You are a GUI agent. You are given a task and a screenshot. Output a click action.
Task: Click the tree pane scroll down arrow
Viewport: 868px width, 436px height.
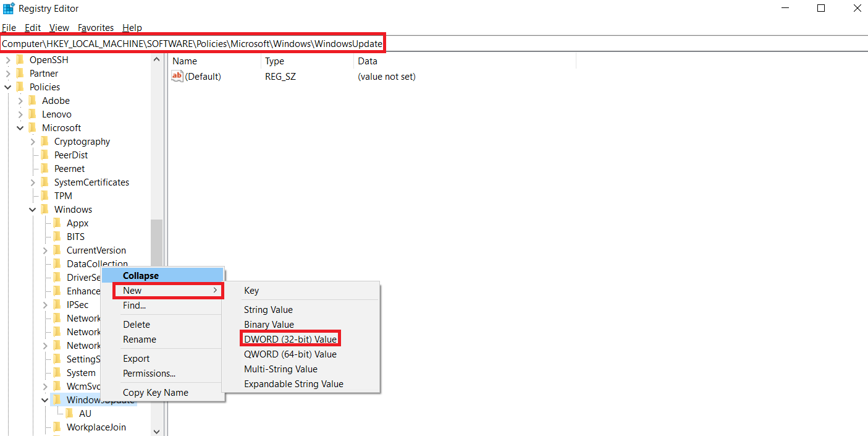pyautogui.click(x=156, y=431)
